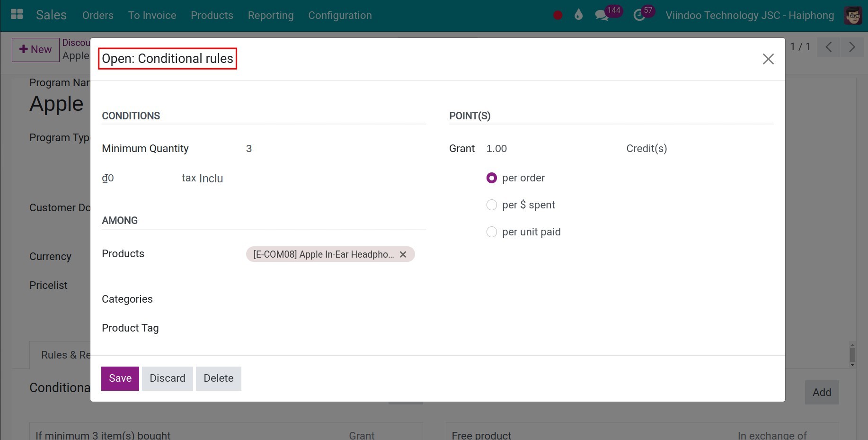Go to the previous record arrow

pyautogui.click(x=828, y=47)
